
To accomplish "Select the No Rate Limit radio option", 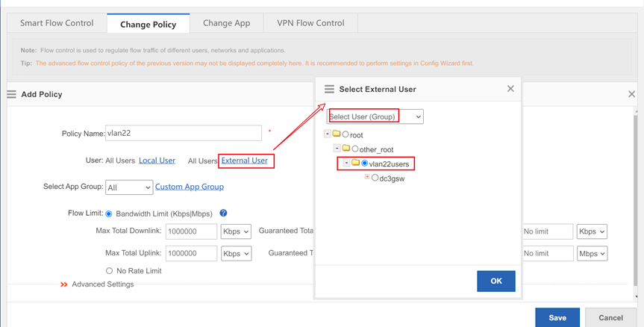I will pos(110,270).
